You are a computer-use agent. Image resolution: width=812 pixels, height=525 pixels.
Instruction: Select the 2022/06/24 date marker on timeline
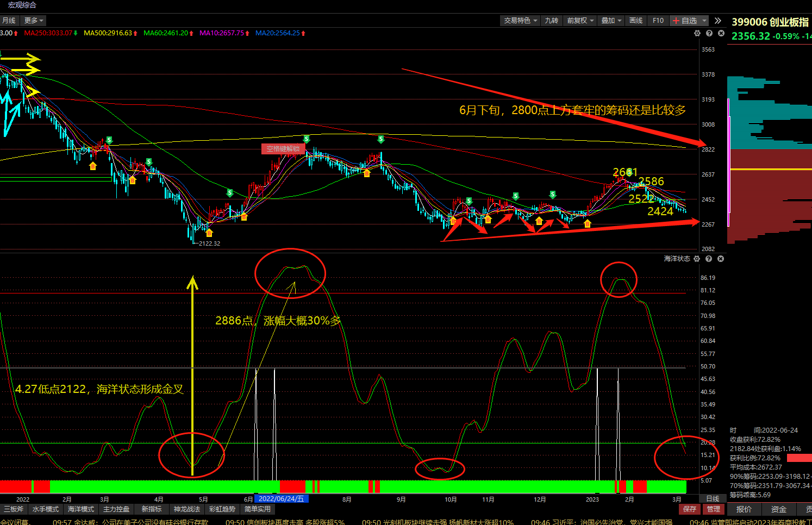pos(282,499)
